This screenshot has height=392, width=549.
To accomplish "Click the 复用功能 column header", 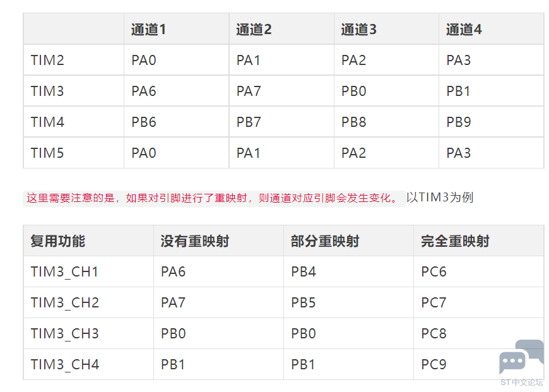I will tap(57, 241).
